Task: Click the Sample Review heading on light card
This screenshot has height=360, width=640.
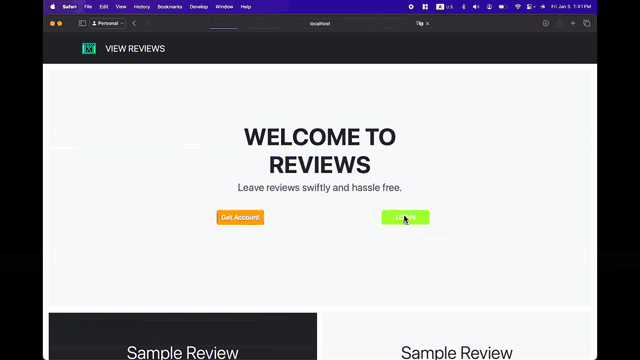Action: (x=457, y=352)
